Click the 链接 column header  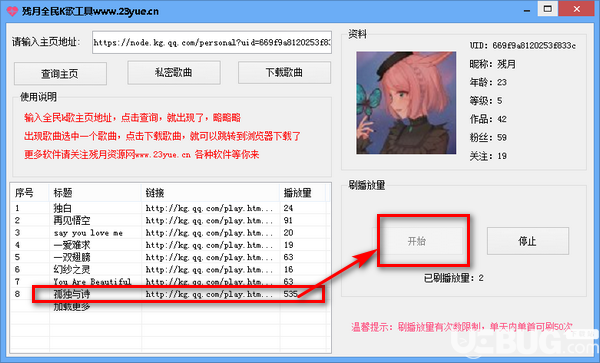tap(211, 193)
